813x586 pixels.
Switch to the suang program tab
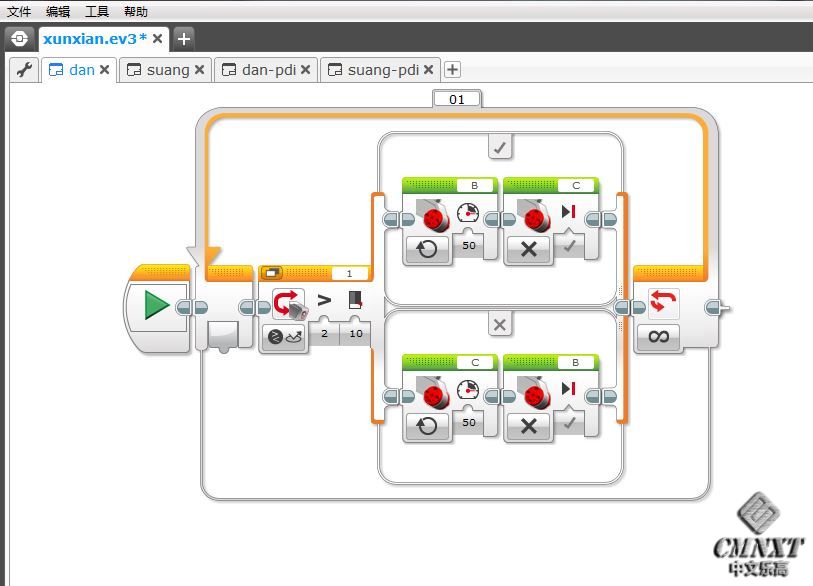pyautogui.click(x=167, y=70)
